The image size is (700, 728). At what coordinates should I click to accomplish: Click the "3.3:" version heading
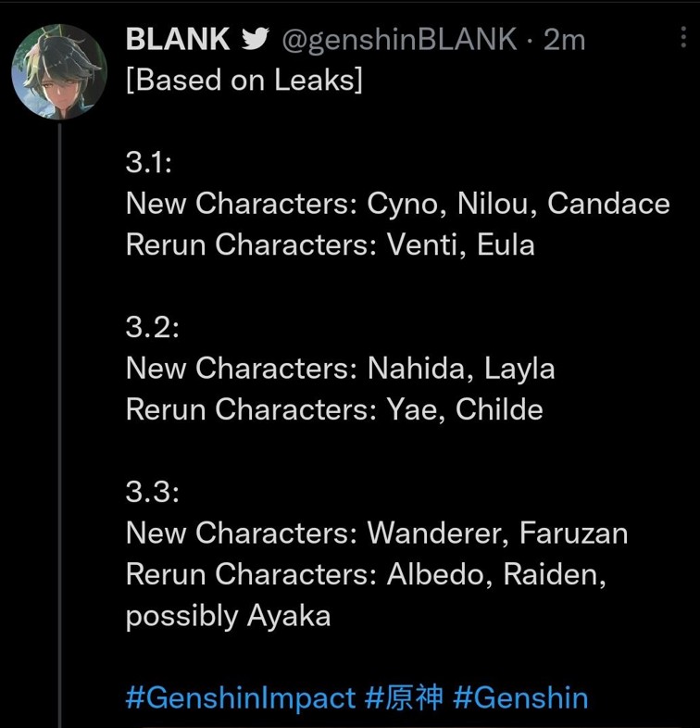(152, 493)
